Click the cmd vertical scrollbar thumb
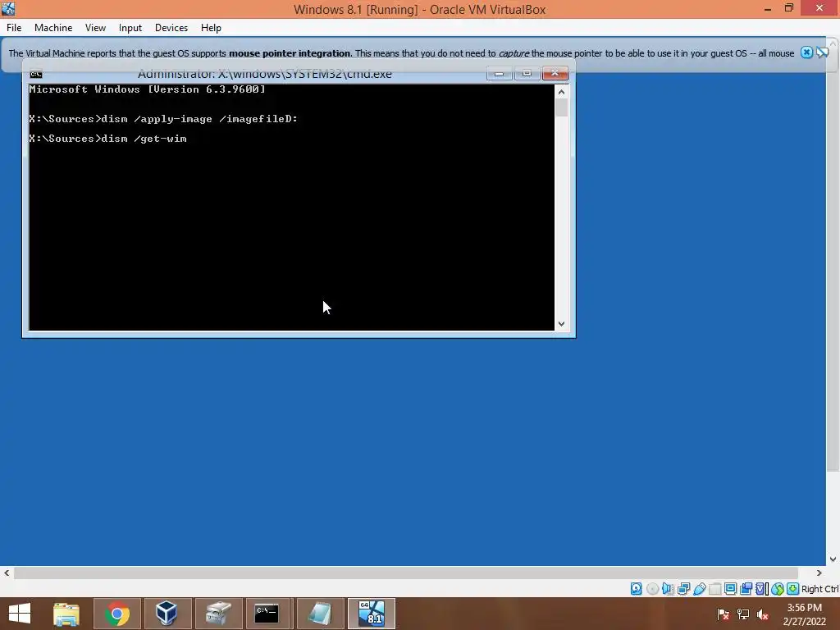The image size is (840, 630). [561, 107]
